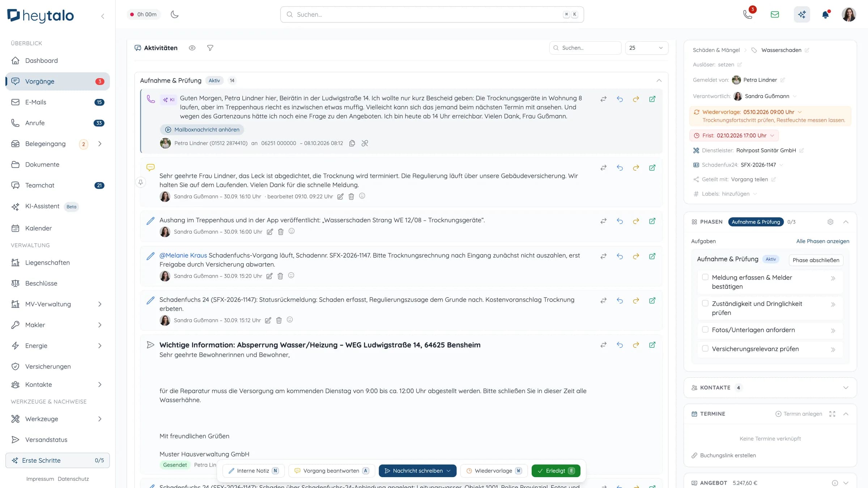Focus the global search field at top

pos(432,14)
